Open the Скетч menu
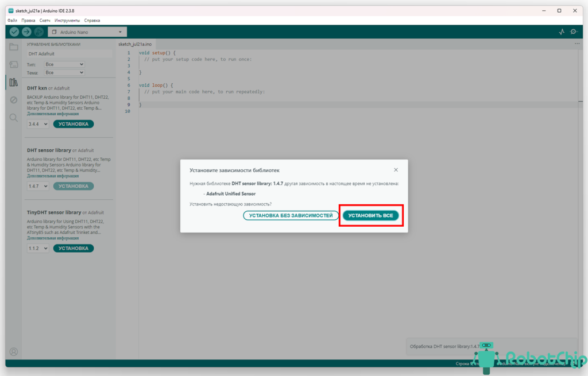The width and height of the screenshot is (588, 376). coord(45,20)
